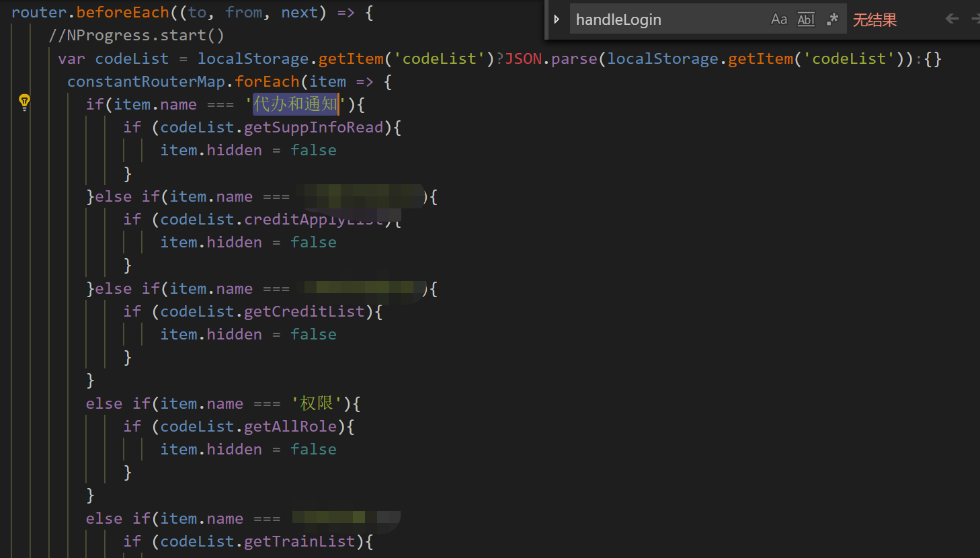
Task: Click the router.beforeEach call on first line
Action: click(x=90, y=13)
